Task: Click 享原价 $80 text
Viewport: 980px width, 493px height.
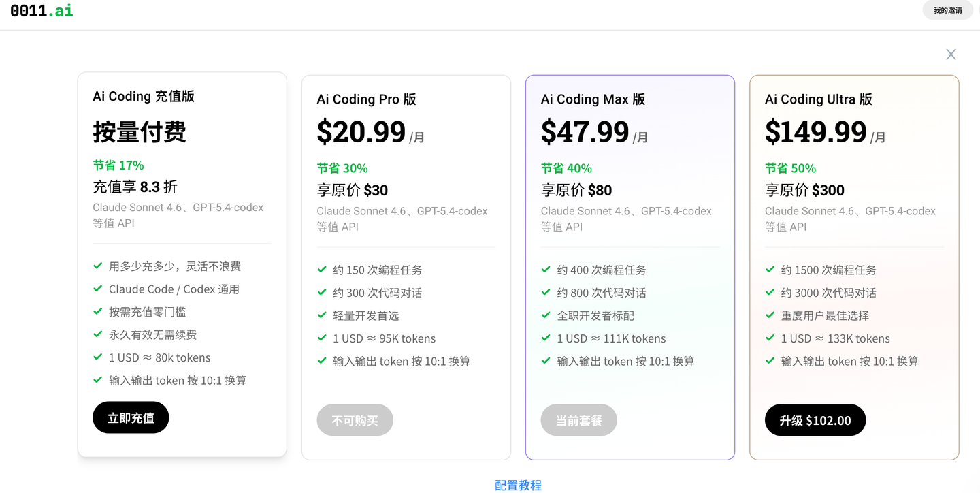Action: click(576, 190)
